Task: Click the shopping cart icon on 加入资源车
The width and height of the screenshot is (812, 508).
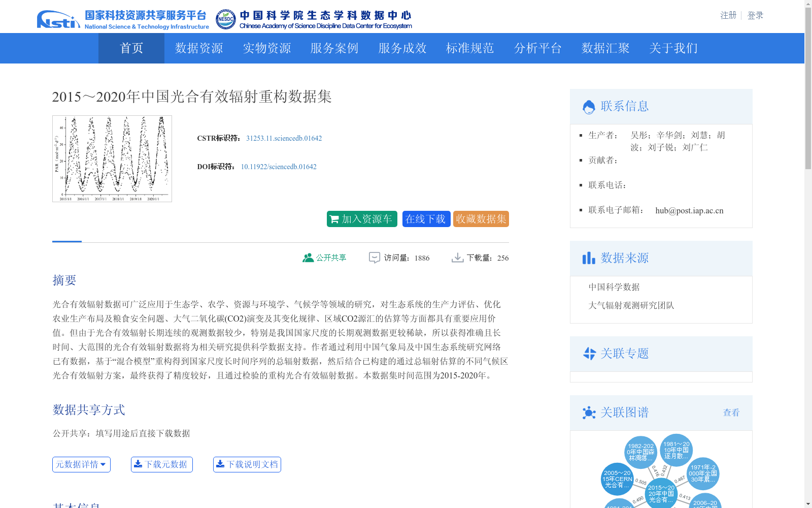Action: 334,219
